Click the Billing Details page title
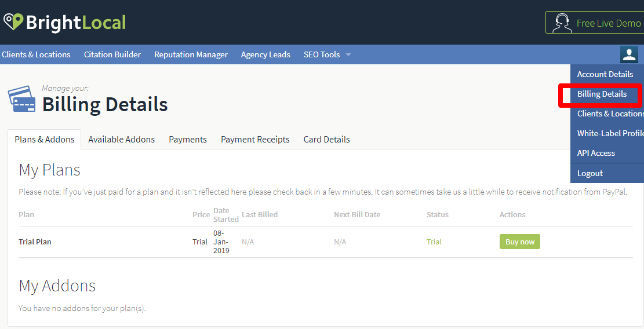The image size is (644, 329). click(105, 104)
